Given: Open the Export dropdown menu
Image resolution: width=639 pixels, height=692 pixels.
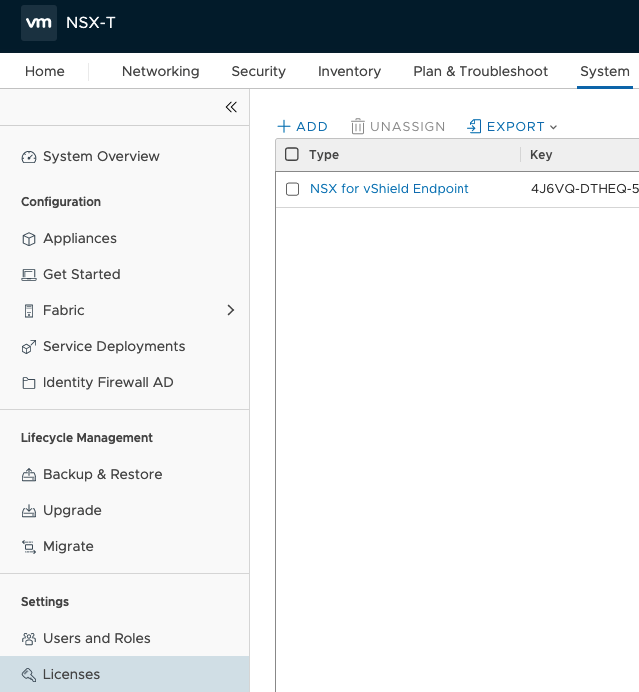Looking at the screenshot, I should click(512, 127).
